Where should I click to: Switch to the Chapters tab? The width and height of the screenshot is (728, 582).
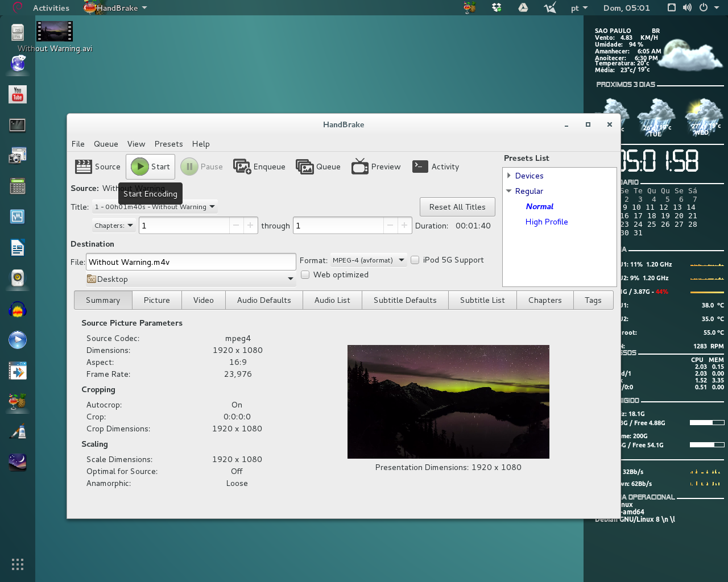click(545, 300)
